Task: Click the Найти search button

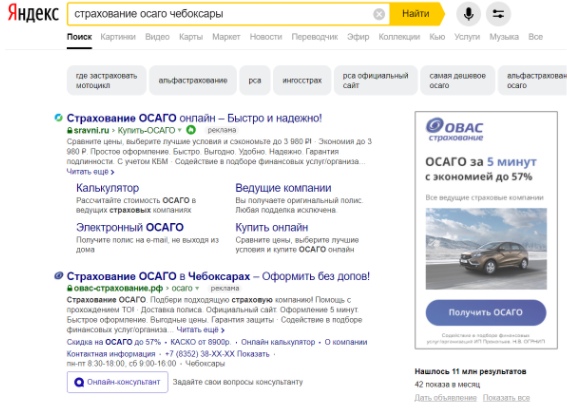Action: (x=416, y=14)
